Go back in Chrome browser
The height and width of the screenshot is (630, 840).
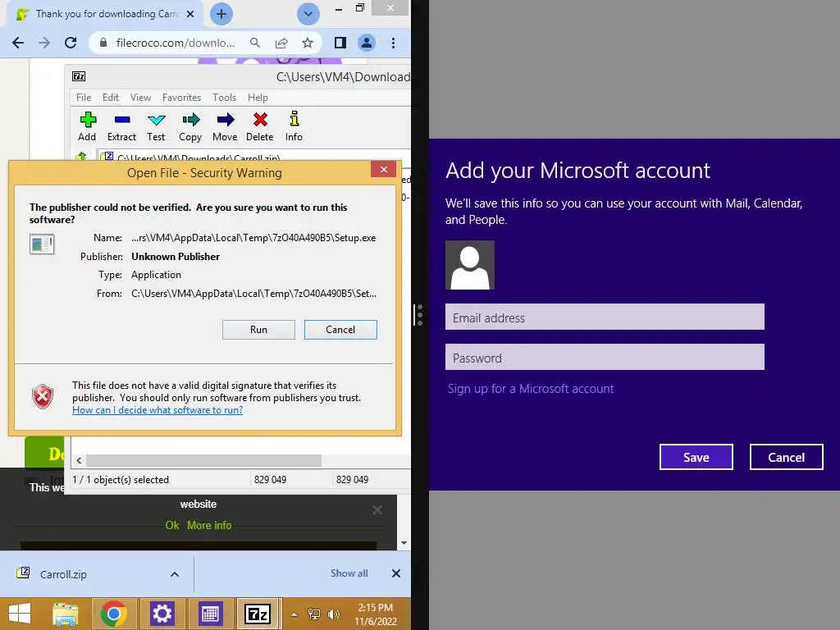[x=18, y=43]
